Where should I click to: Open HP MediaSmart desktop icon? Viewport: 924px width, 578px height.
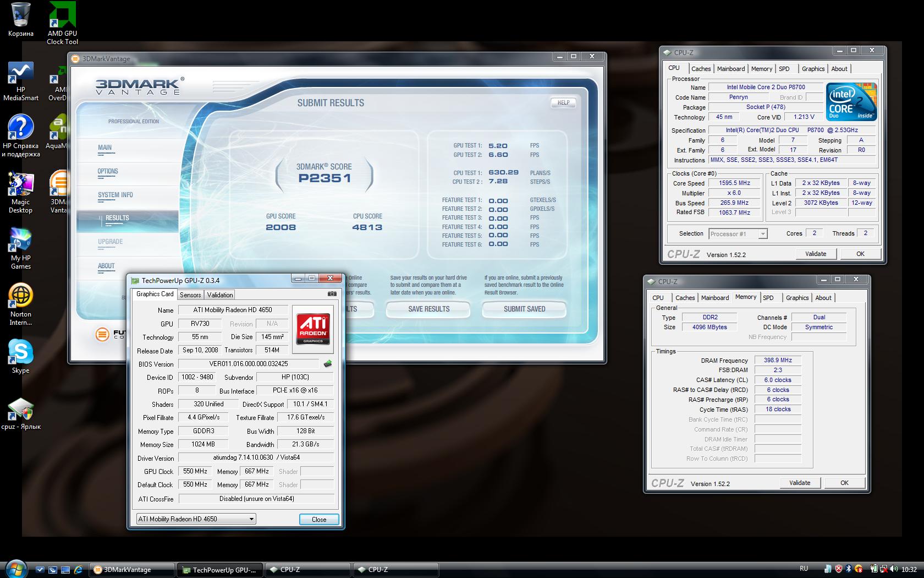tap(21, 81)
